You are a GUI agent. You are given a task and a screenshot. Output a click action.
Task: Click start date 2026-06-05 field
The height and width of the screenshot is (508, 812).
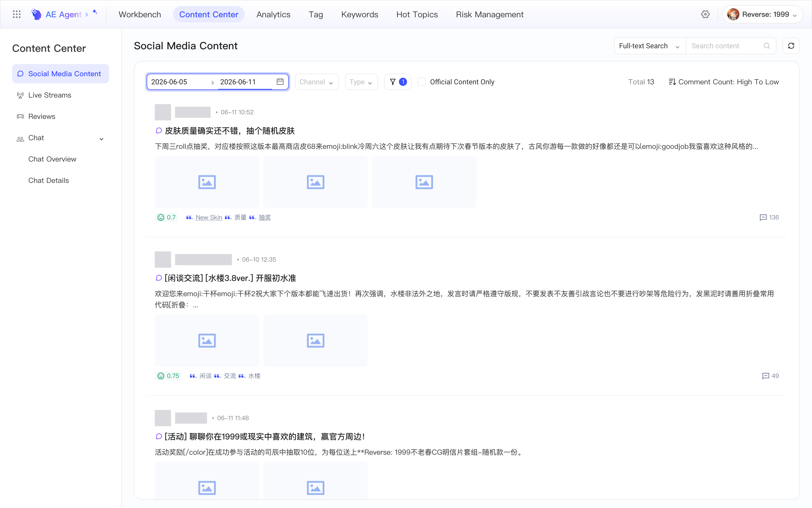click(178, 82)
